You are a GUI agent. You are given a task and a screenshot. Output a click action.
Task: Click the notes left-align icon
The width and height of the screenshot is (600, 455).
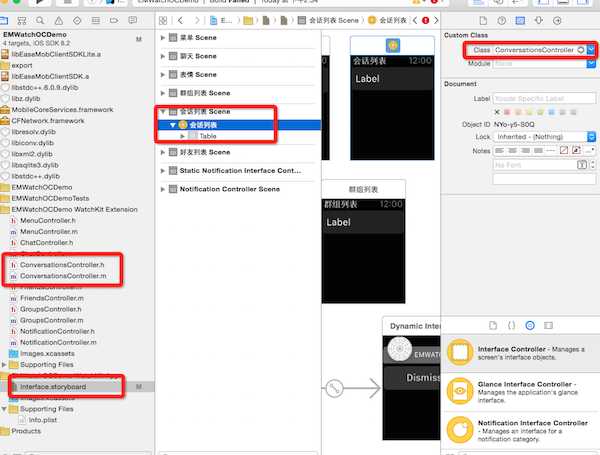coord(499,151)
